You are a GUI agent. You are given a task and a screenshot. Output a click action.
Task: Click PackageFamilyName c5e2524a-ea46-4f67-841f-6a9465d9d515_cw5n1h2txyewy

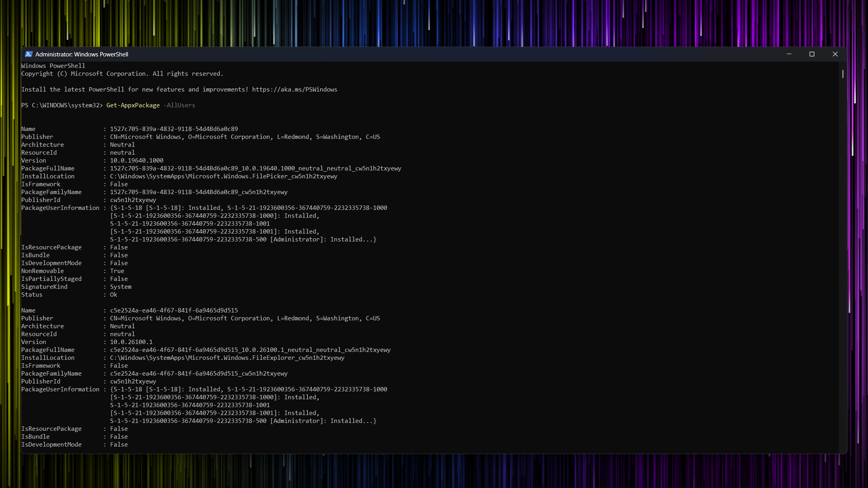pos(199,374)
